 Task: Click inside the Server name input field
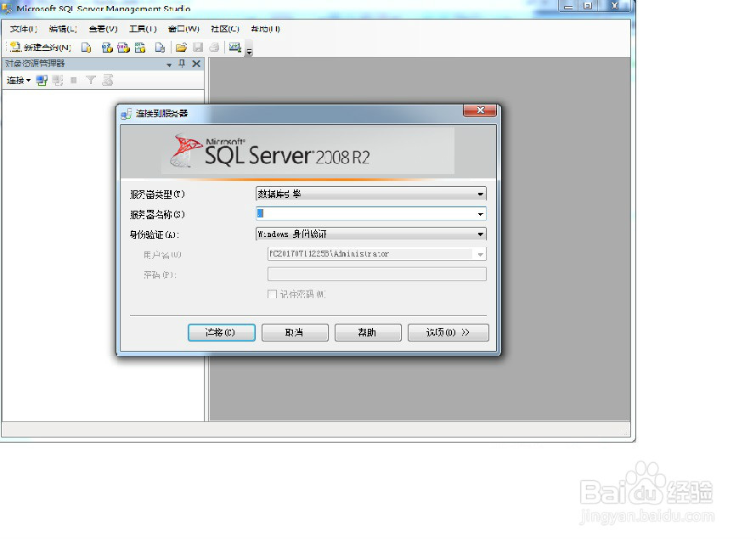[365, 213]
